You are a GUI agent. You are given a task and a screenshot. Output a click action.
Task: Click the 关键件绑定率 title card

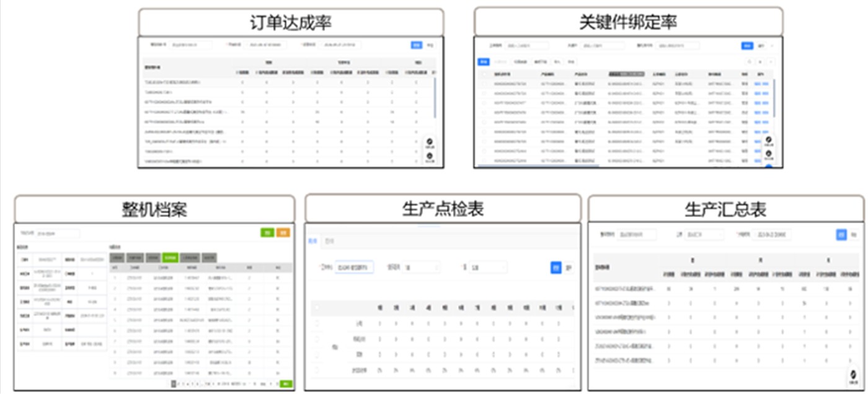click(x=628, y=22)
